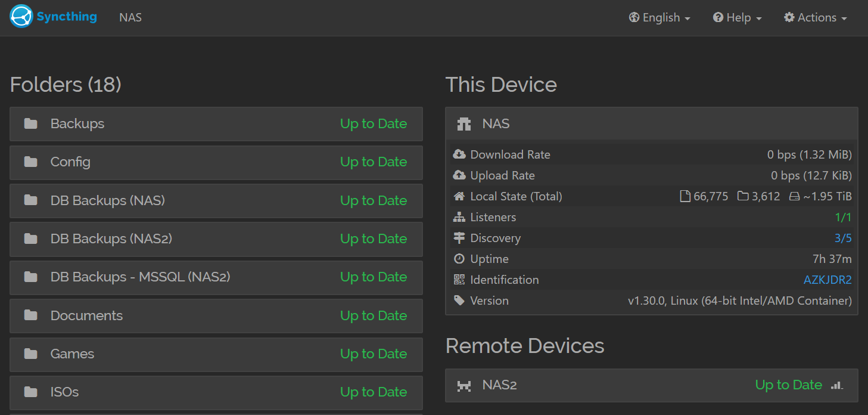
Task: Click the Listeners network icon
Action: click(x=459, y=217)
